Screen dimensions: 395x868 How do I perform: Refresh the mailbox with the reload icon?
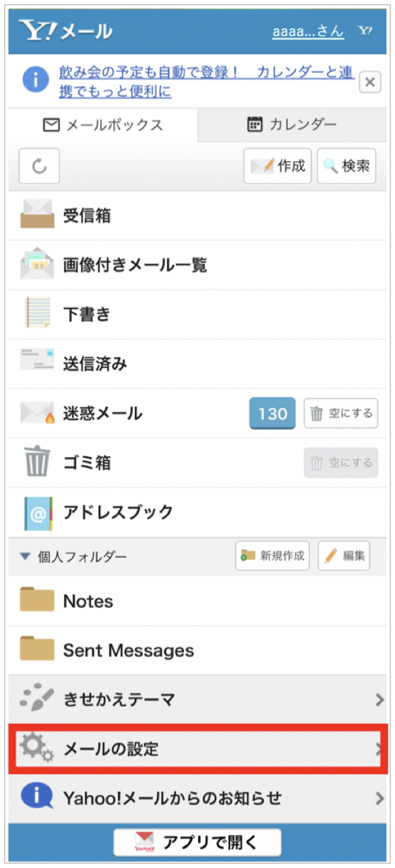[38, 166]
